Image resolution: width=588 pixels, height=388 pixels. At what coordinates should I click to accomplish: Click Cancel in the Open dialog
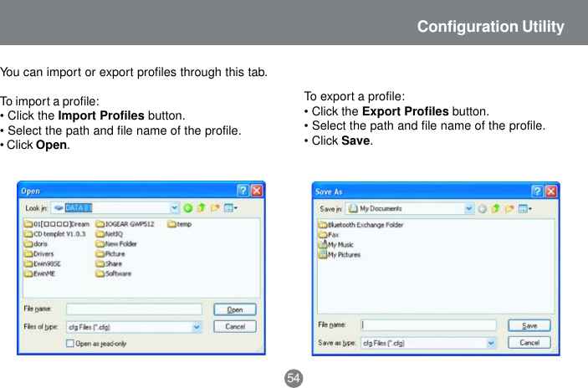(x=235, y=326)
